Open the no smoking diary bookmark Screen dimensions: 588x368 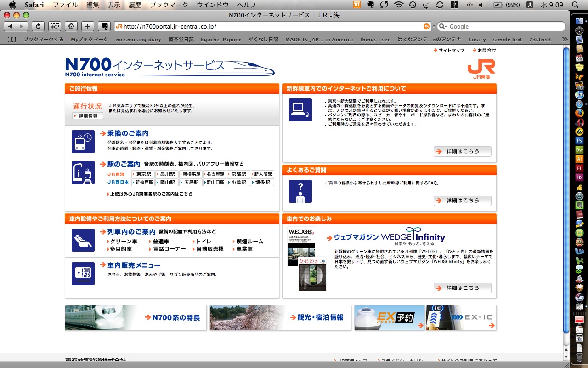(x=138, y=40)
